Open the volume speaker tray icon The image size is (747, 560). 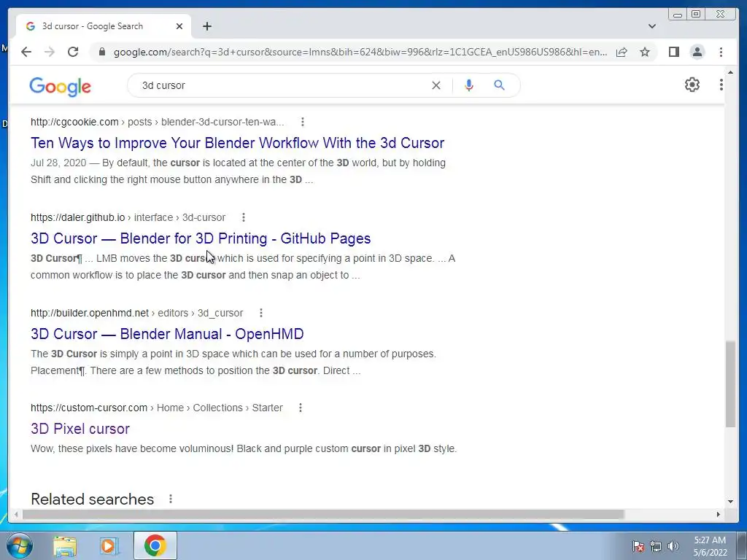[x=673, y=546]
